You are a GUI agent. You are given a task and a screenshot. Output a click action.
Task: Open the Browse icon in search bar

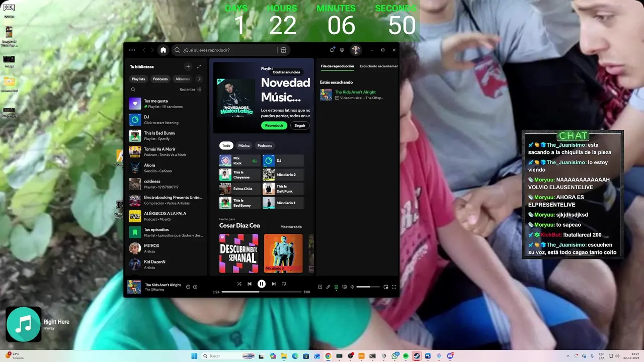283,50
